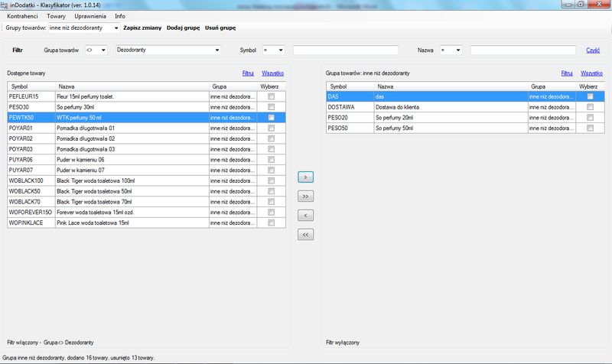Select the WOFOREVER15O row
The width and height of the screenshot is (612, 364).
(146, 213)
